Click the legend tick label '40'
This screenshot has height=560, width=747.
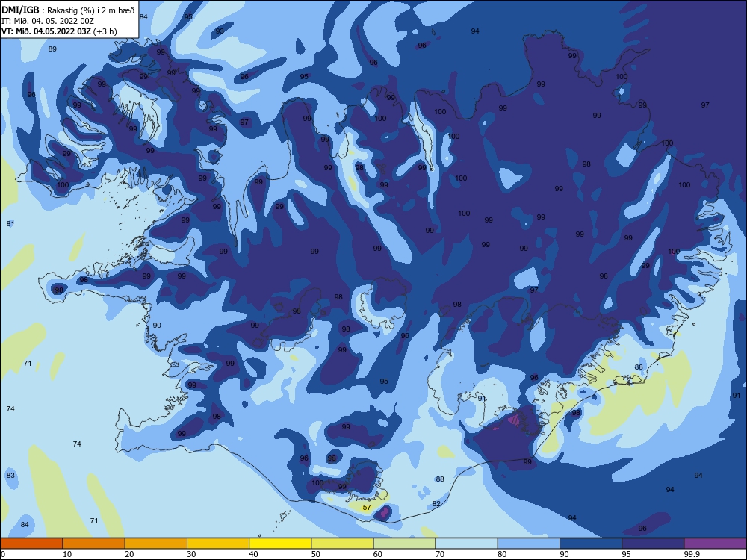click(254, 554)
